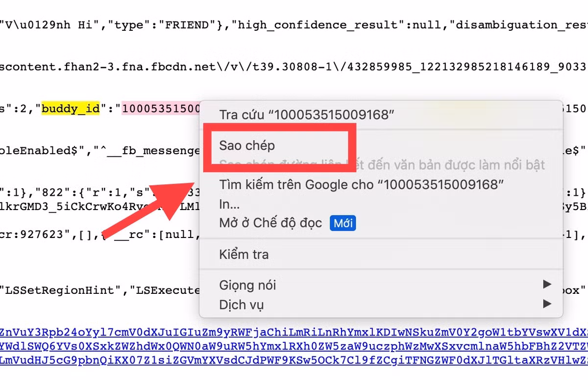Select Mở ở Chế độ đọc
588x380 pixels.
click(270, 223)
